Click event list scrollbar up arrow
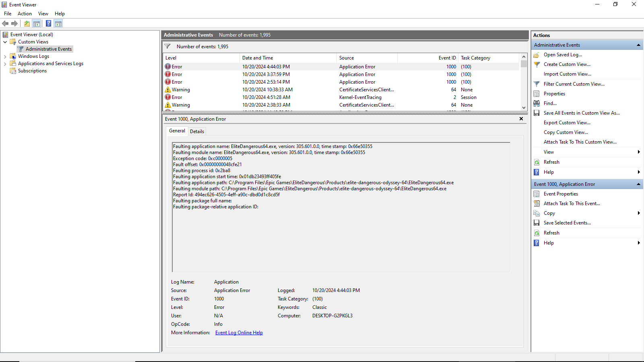The width and height of the screenshot is (644, 362). 524,57
